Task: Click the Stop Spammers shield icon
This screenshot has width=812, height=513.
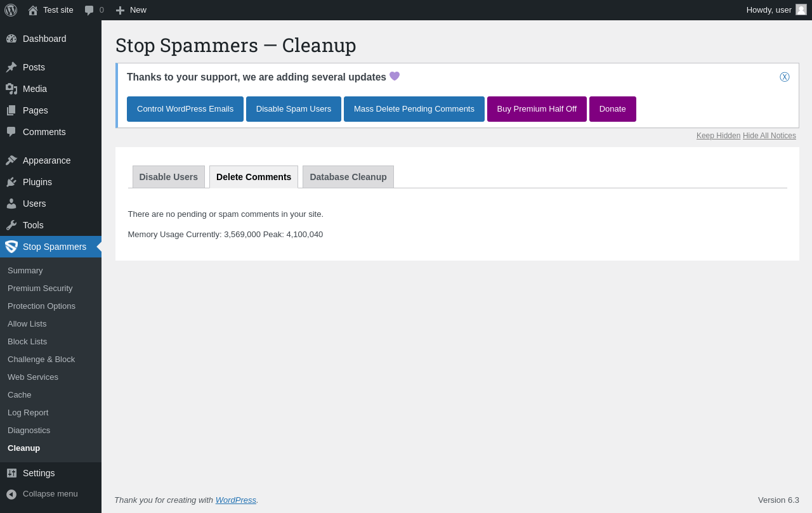Action: coord(11,247)
